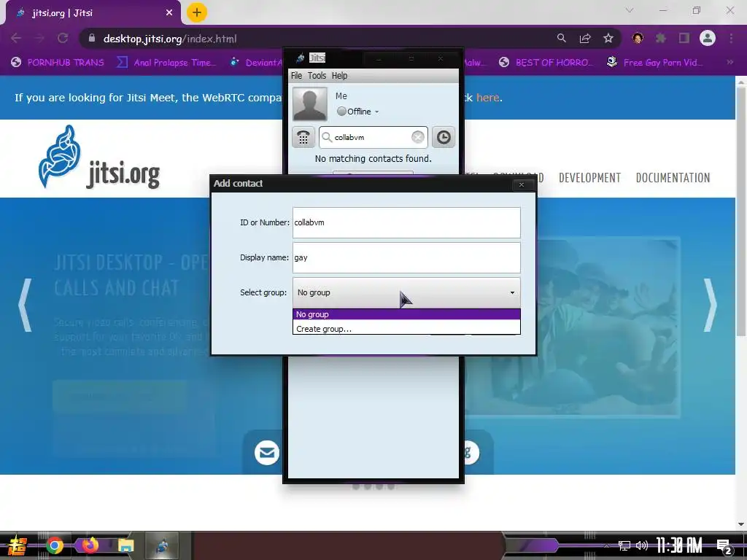Click the 'here' link in the banner

pos(488,98)
